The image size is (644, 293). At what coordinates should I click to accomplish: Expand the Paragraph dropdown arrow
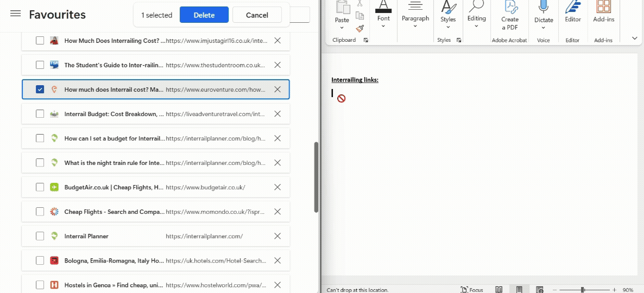click(x=415, y=26)
